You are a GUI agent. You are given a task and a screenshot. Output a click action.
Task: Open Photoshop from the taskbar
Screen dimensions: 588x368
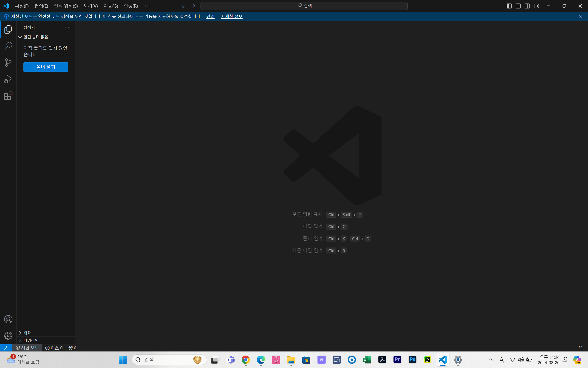[412, 360]
